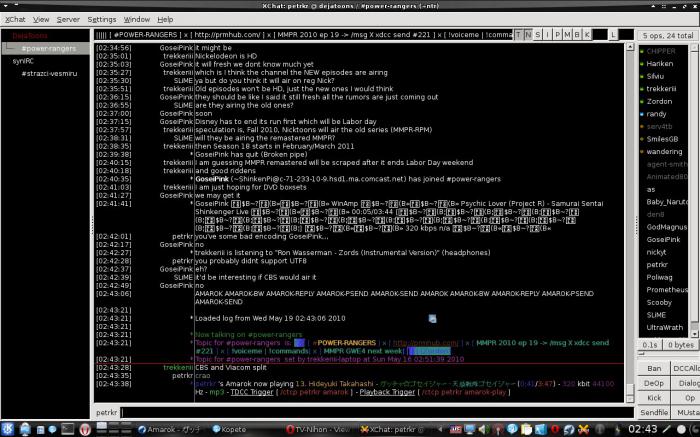This screenshot has width=700, height=437.
Task: Switch to Kopete taskbar entry
Action: tap(229, 429)
